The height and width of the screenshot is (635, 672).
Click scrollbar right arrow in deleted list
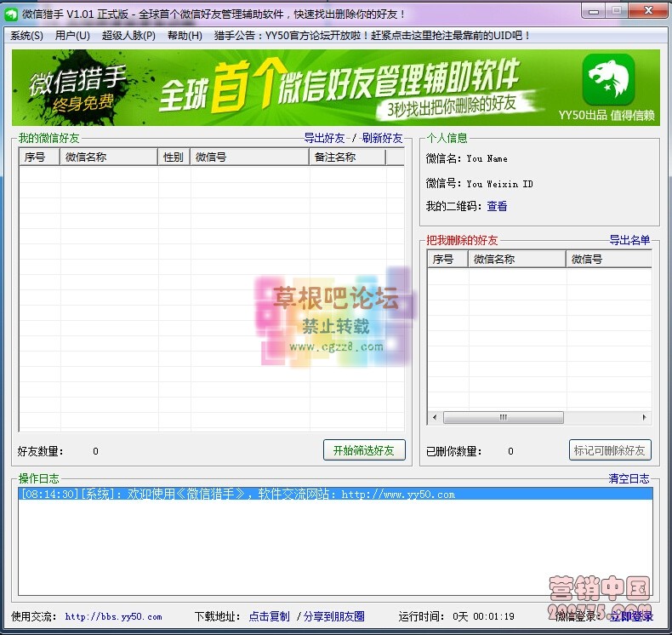pos(644,417)
